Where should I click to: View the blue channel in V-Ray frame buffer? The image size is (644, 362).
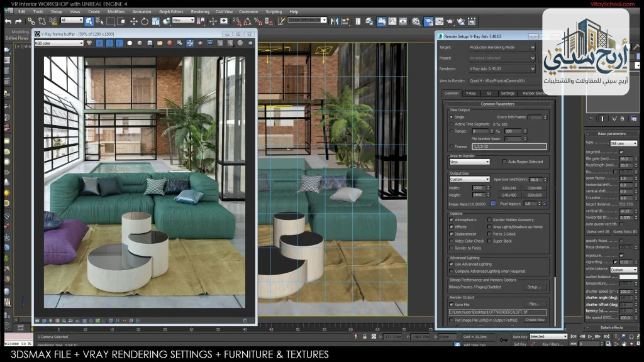120,43
